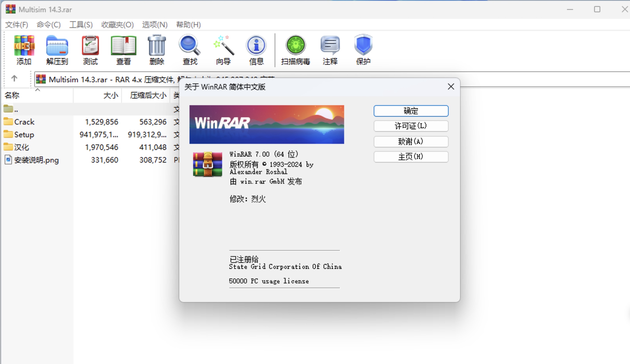Viewport: 630px width, 364px height.
Task: Click 主页(H) to visit homepage
Action: pyautogui.click(x=411, y=157)
